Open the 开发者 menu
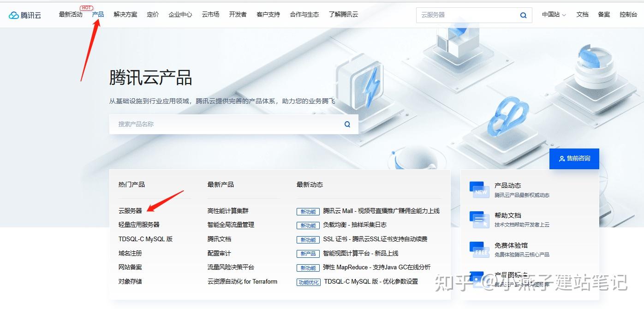The height and width of the screenshot is (309, 644). pos(238,14)
